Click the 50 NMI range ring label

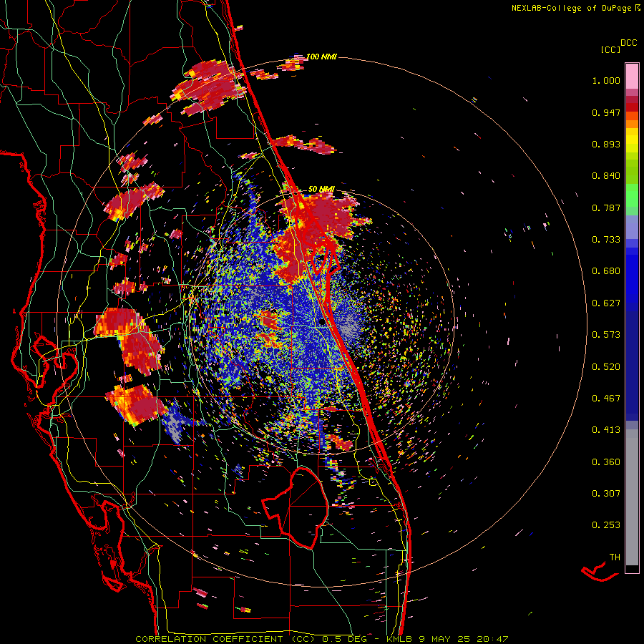(321, 190)
